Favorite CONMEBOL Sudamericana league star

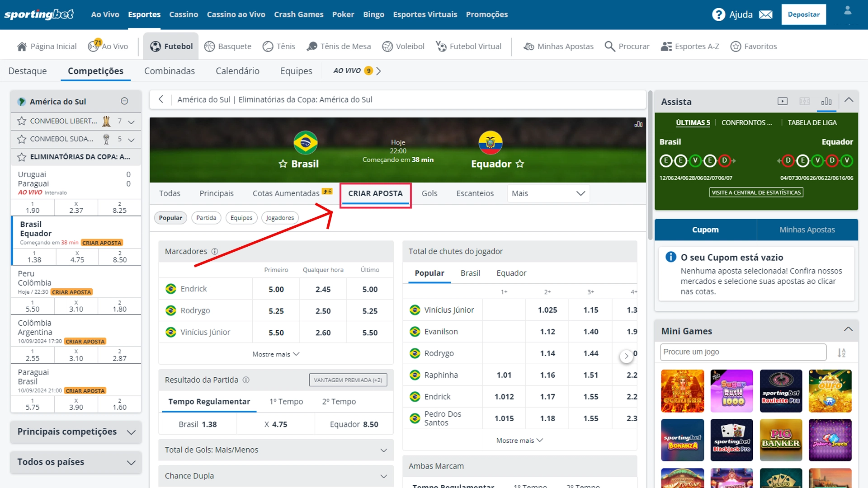[x=21, y=139]
